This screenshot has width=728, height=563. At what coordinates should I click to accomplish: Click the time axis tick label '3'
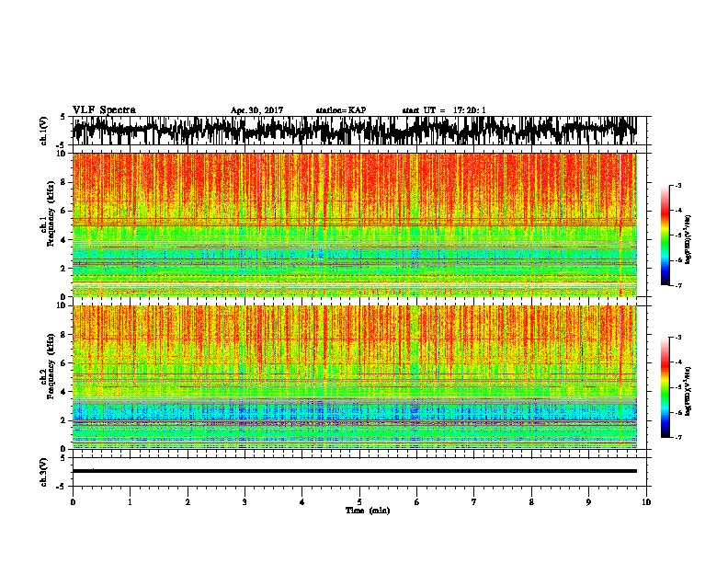(245, 502)
